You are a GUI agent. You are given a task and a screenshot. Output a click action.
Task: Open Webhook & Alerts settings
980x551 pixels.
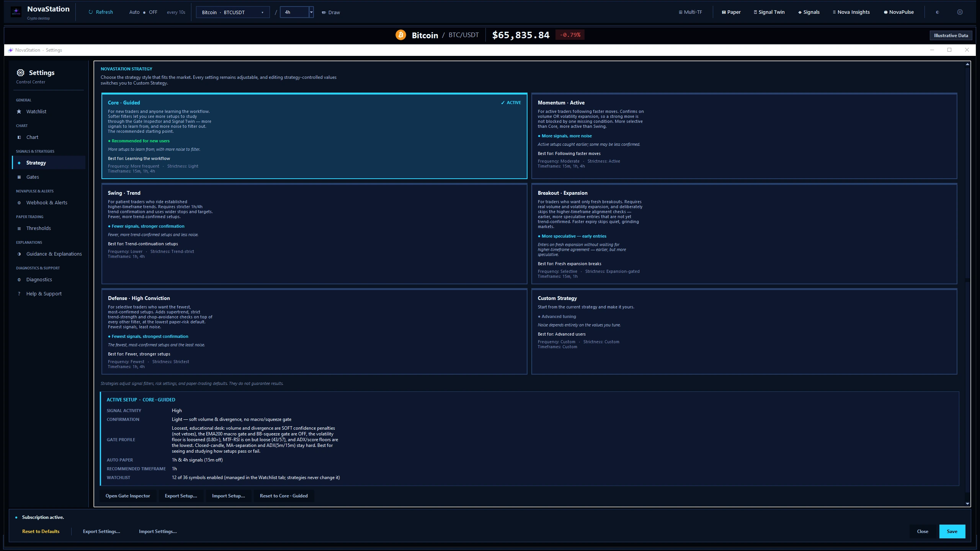pyautogui.click(x=49, y=202)
